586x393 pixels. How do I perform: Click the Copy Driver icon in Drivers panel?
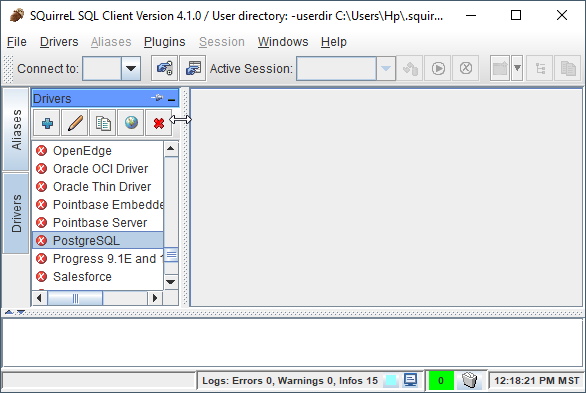click(x=103, y=123)
